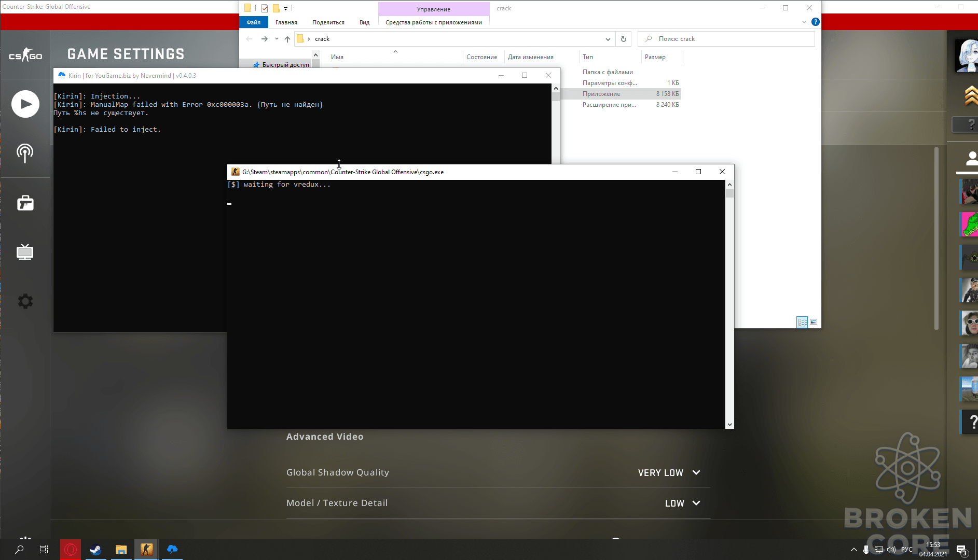
Task: Open File Explorer from the taskbar
Action: [121, 550]
